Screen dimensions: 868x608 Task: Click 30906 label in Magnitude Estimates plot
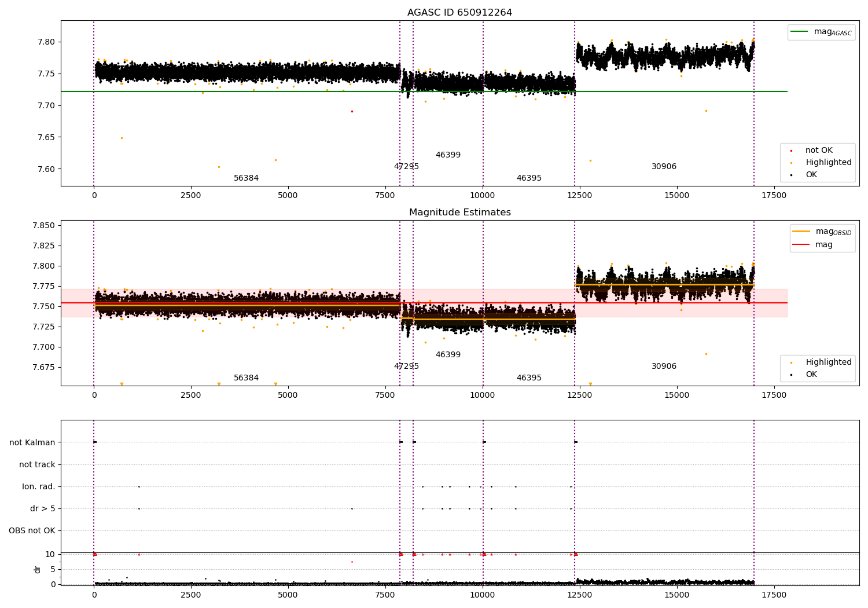click(664, 367)
